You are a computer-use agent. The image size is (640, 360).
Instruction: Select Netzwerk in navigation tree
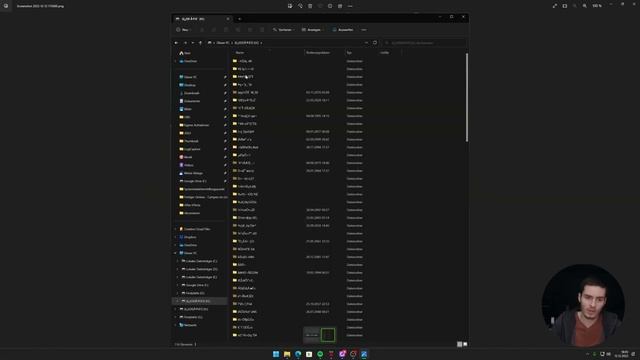(188, 325)
